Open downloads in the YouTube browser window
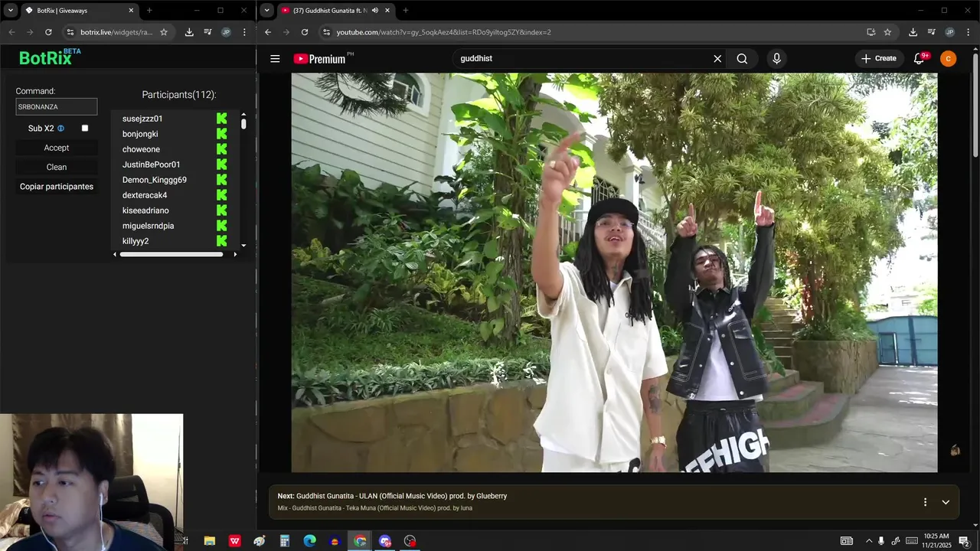 pos(913,32)
